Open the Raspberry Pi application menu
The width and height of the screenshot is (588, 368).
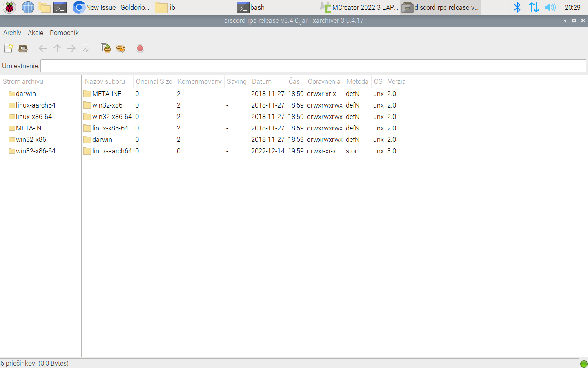click(x=9, y=7)
